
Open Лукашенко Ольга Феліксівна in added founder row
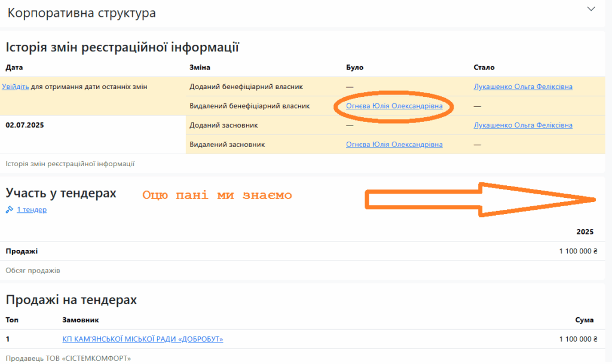click(522, 125)
